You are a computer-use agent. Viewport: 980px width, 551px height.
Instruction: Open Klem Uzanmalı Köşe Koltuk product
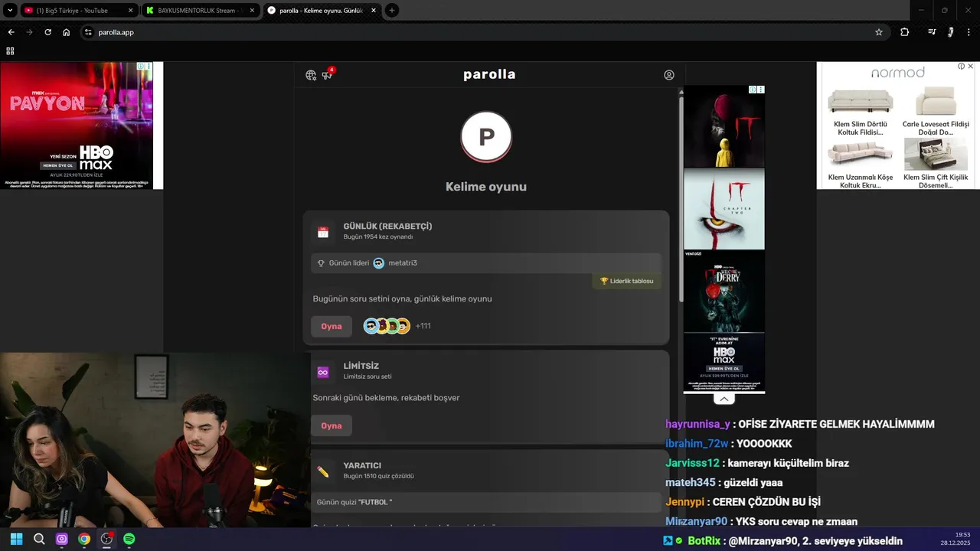pos(861,164)
